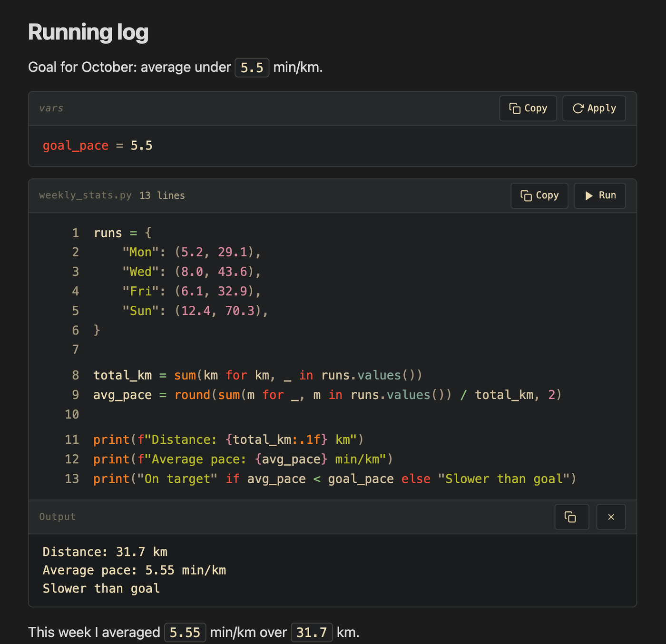Copy the weekly_stats.py code
The image size is (666, 644).
tap(539, 195)
